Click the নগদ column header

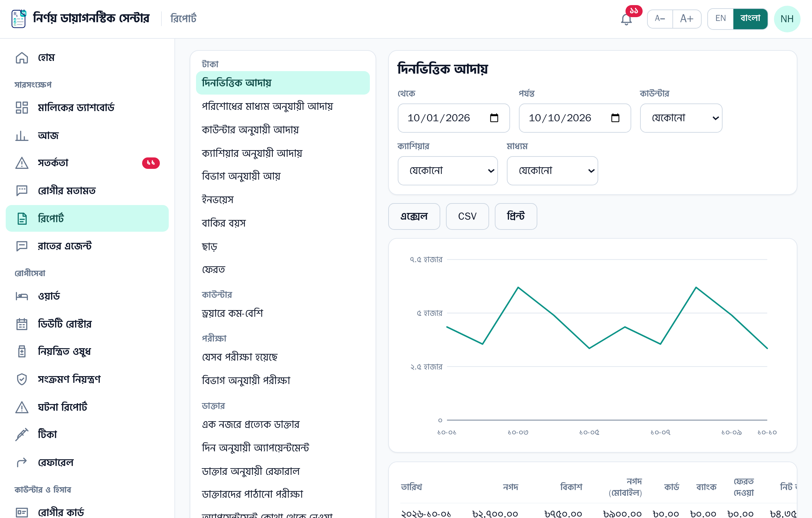coord(510,487)
